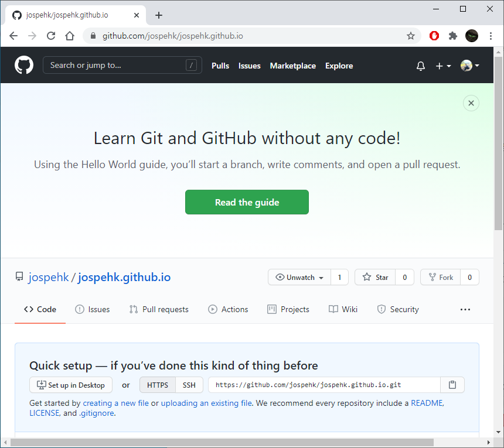This screenshot has width=504, height=448.
Task: Click the horizontal scrollbar right arrow
Action: (x=489, y=442)
